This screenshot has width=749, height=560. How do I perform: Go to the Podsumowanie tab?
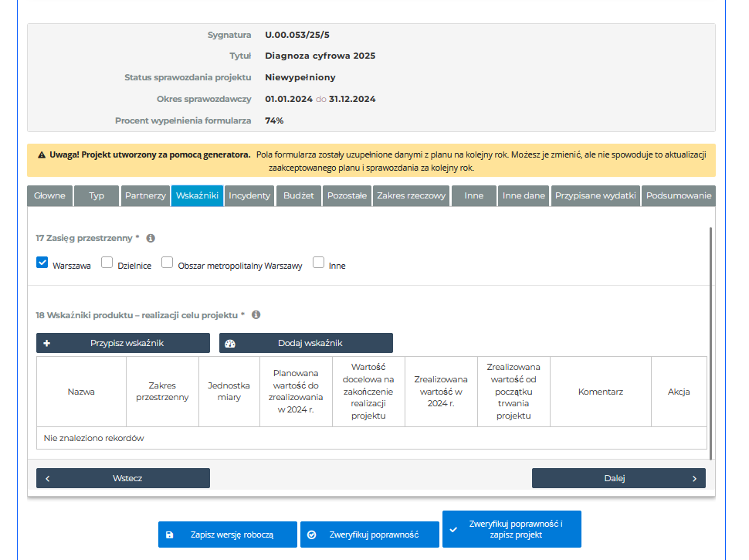(678, 195)
